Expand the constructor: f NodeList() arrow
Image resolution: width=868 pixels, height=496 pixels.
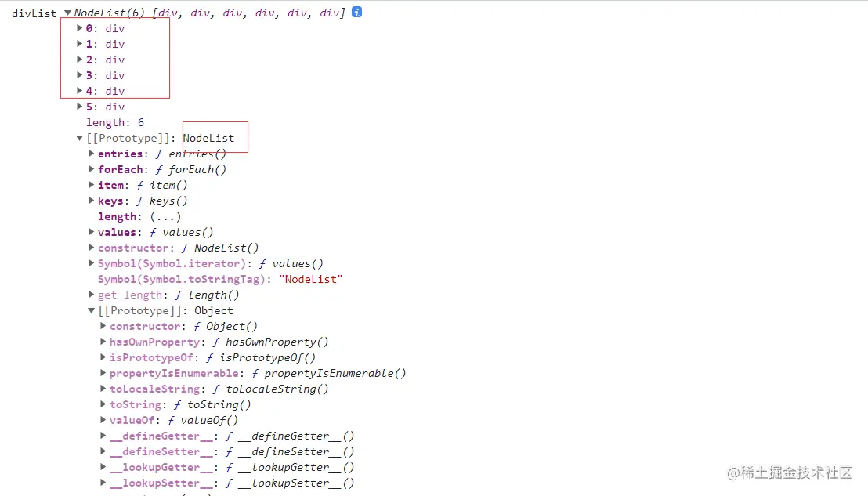(x=92, y=248)
